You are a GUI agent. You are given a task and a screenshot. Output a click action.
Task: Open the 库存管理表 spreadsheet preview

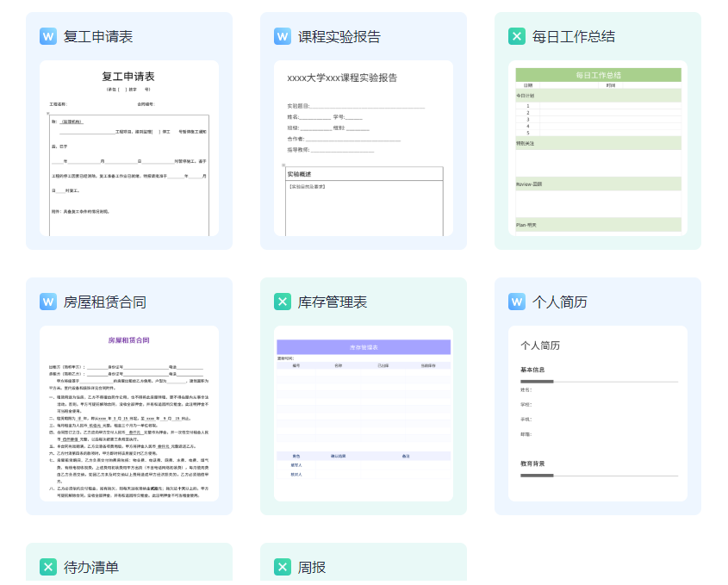click(364, 414)
